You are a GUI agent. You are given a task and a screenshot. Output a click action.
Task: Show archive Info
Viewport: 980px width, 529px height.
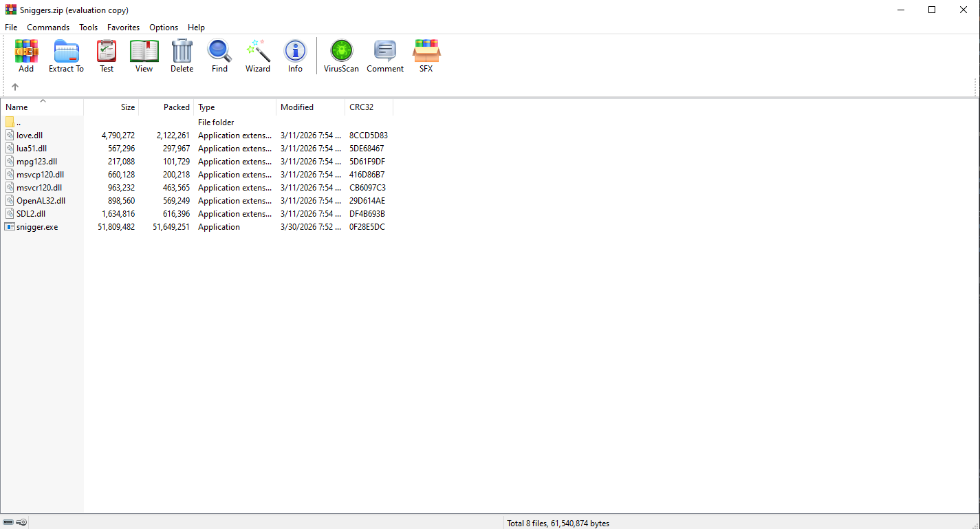(x=295, y=51)
